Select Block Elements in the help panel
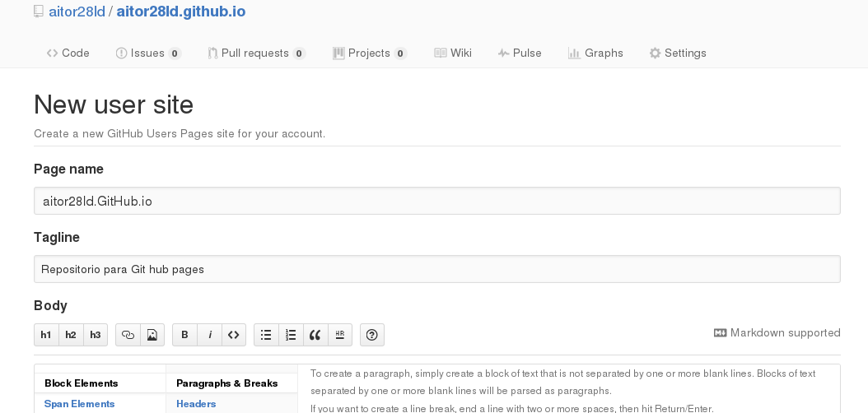 [82, 383]
